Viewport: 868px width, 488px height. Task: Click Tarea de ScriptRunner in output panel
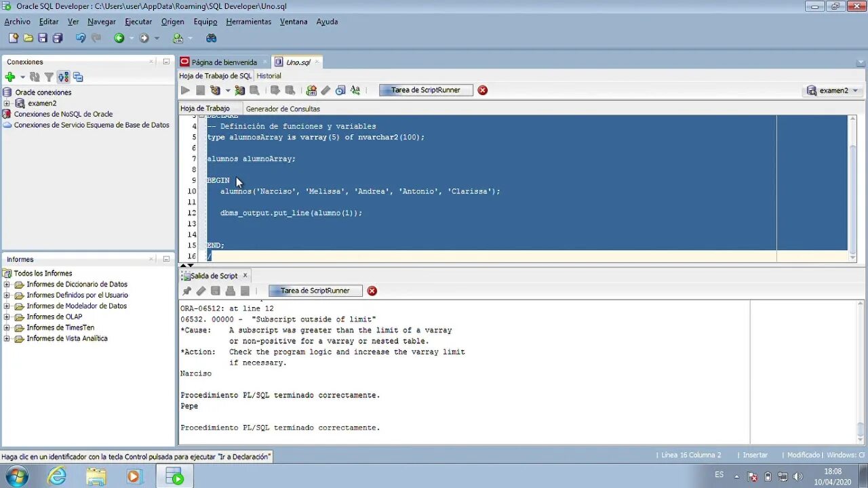click(x=315, y=291)
